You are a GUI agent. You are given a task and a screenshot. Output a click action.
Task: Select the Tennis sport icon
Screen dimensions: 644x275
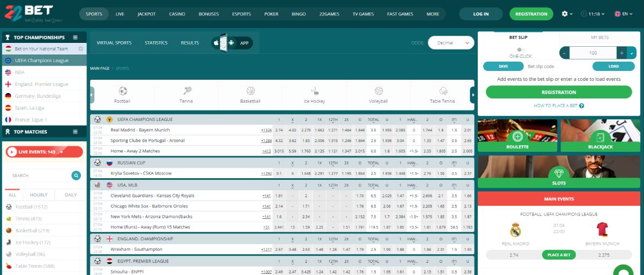(187, 91)
